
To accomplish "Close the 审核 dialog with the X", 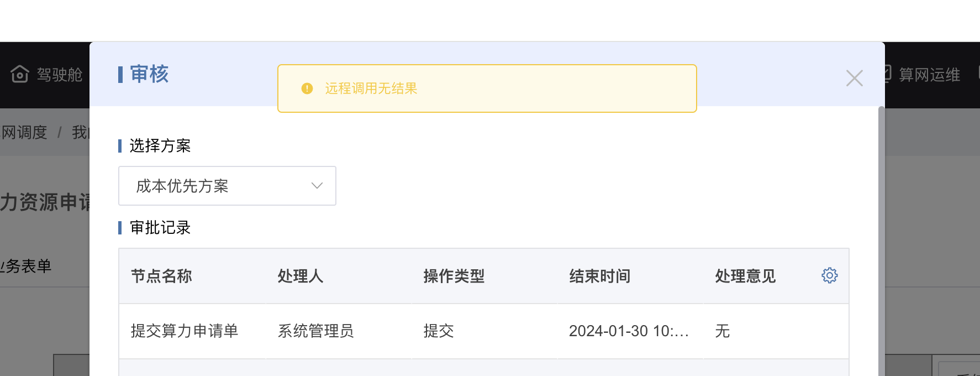I will point(854,78).
